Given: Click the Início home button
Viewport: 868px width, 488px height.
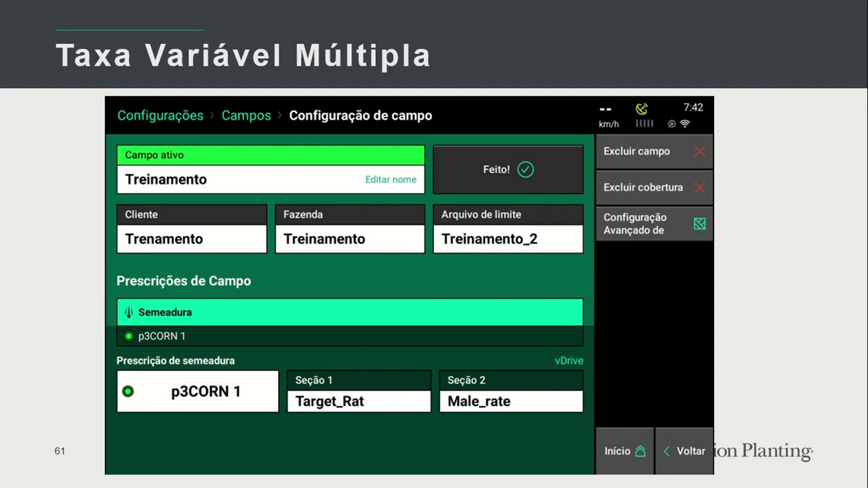Looking at the screenshot, I should pos(625,451).
